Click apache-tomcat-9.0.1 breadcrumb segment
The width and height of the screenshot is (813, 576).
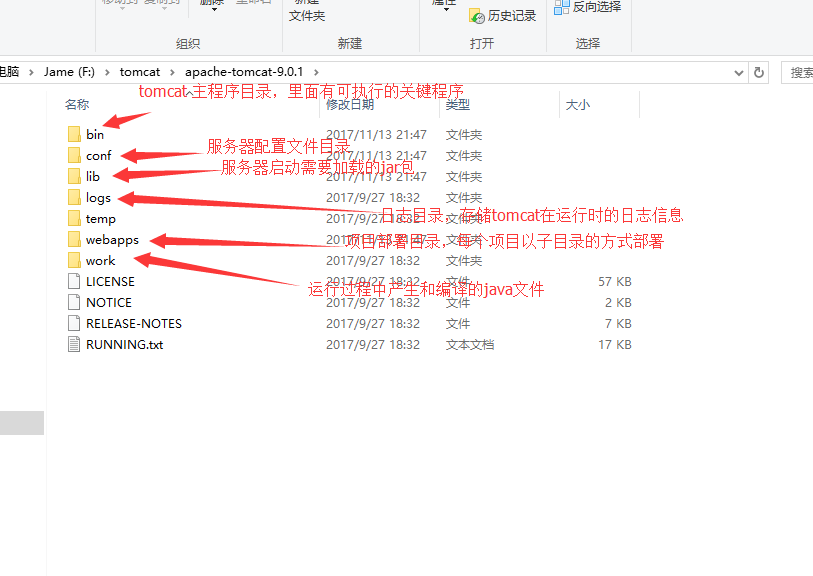(244, 72)
